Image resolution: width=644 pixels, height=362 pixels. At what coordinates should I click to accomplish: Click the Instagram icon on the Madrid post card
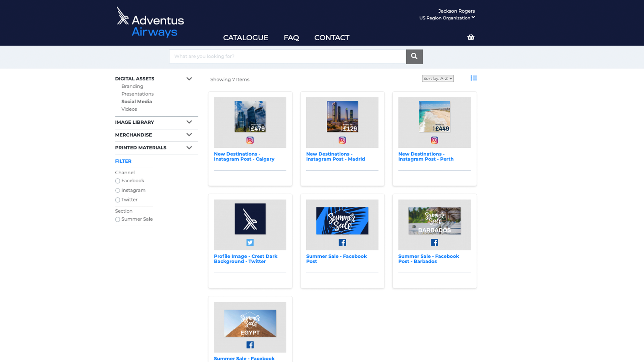click(342, 140)
